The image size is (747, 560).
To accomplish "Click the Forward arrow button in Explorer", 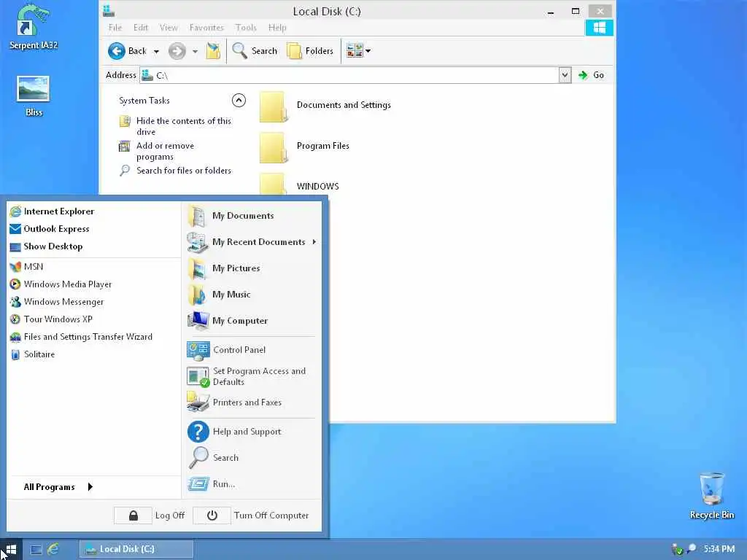I will point(177,50).
